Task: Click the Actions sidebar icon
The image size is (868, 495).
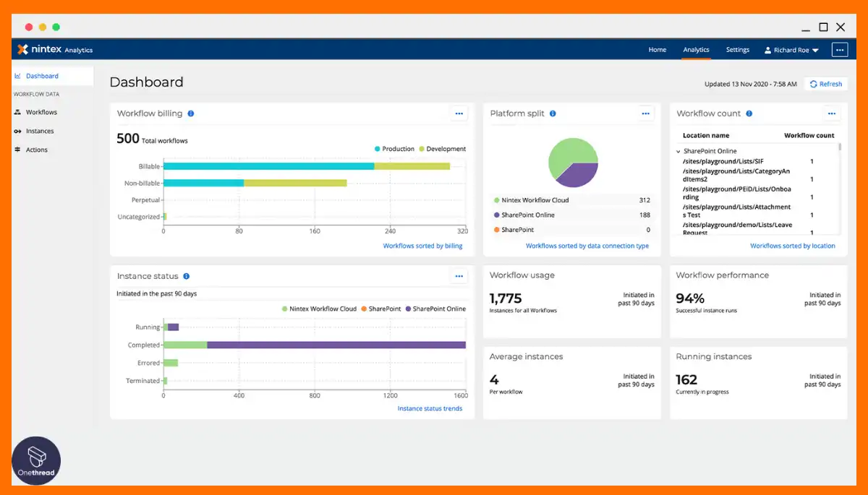Action: (18, 150)
